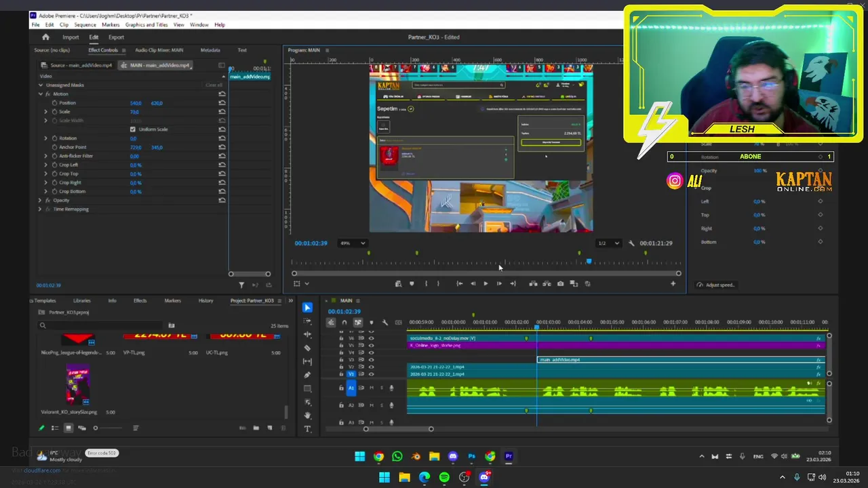Open Program monitor settings wrench
Viewport: 868px width, 488px height.
click(x=631, y=243)
